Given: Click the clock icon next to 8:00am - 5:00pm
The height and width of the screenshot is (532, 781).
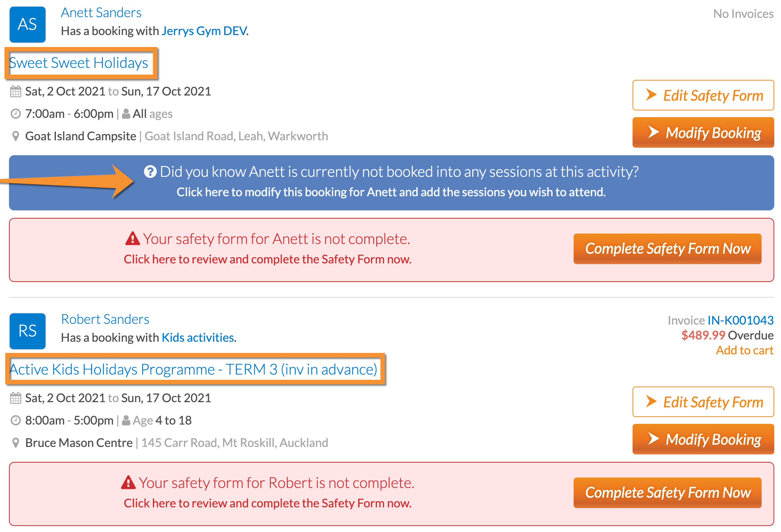Looking at the screenshot, I should coord(16,420).
